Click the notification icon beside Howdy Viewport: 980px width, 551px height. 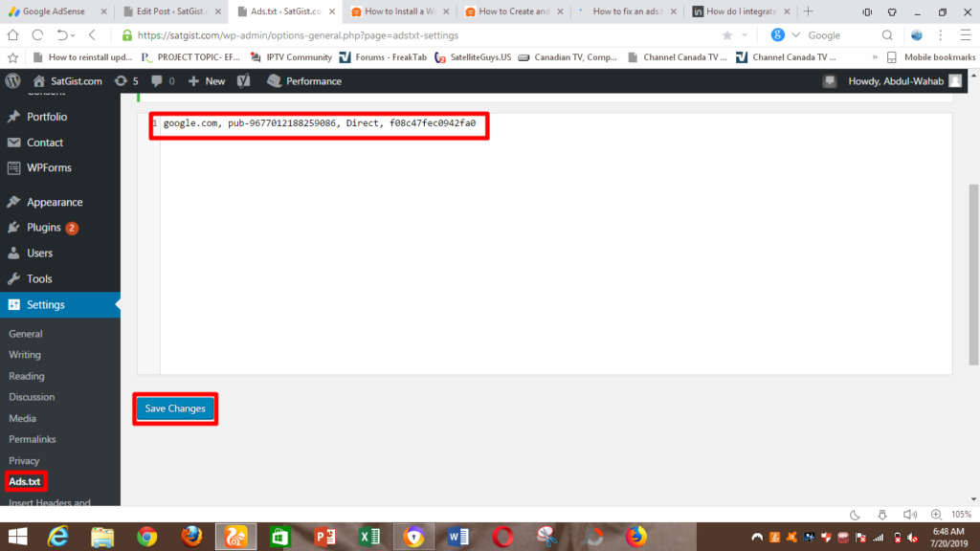coord(830,81)
